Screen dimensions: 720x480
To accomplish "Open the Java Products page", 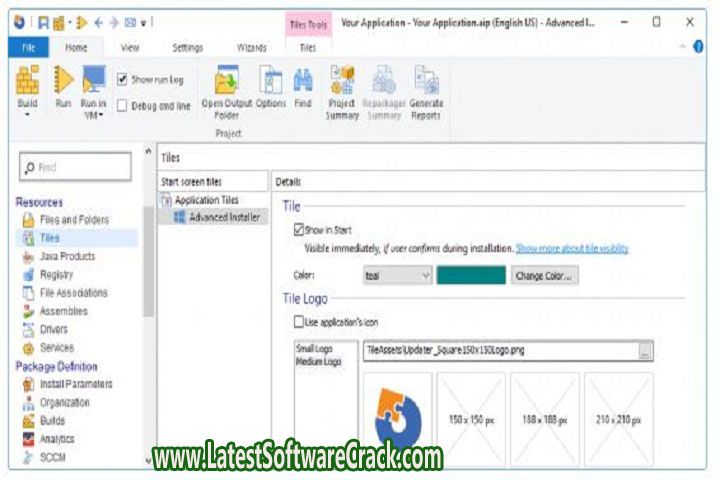I will 67,256.
